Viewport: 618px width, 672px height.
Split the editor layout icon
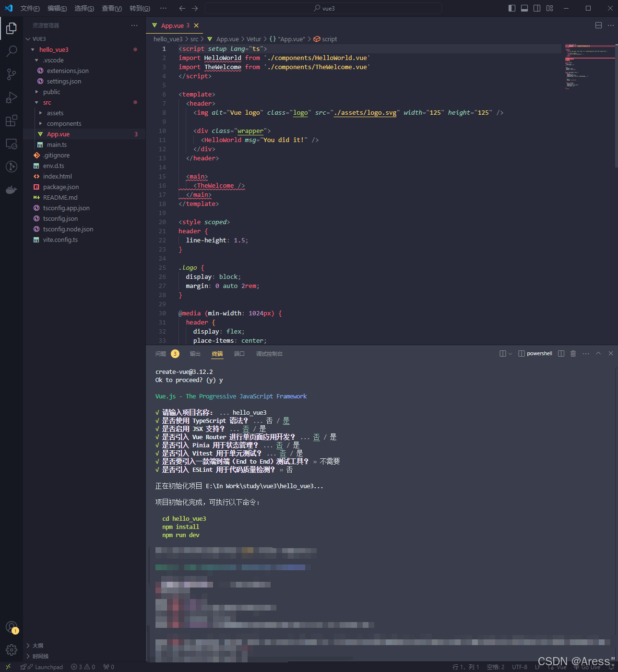[598, 25]
